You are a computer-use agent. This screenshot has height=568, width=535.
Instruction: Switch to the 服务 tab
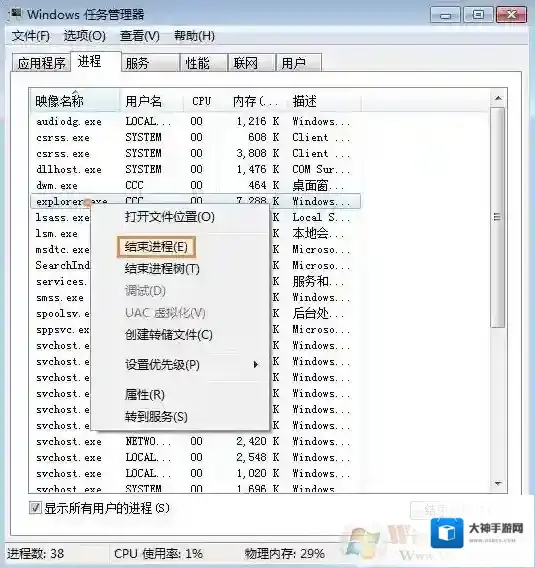(x=151, y=63)
